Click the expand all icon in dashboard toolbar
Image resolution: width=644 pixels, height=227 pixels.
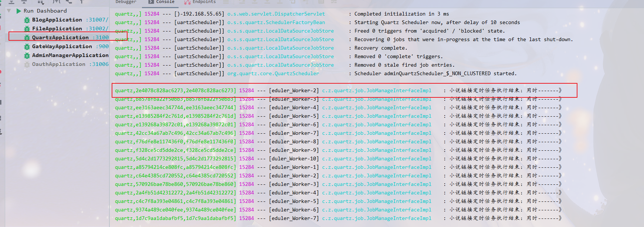pos(11,2)
